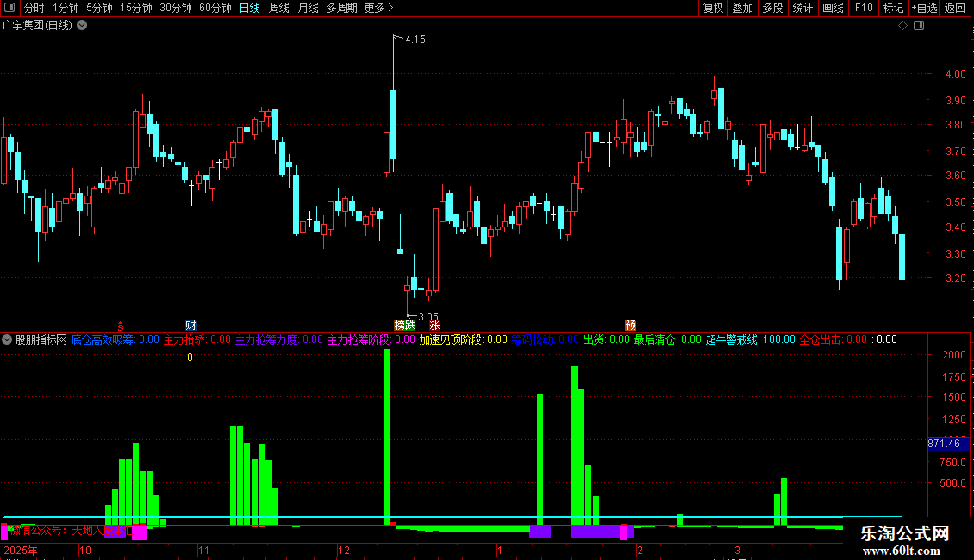
Task: Click the 4.15 high price label
Action: pyautogui.click(x=415, y=39)
